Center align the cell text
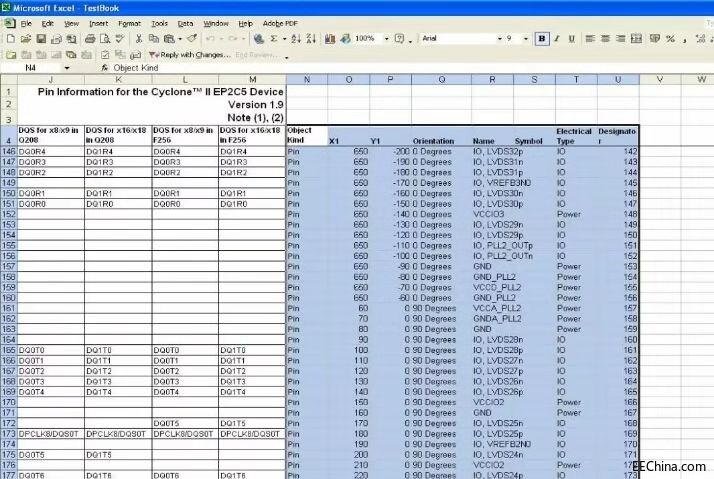Image resolution: width=714 pixels, height=479 pixels. [x=605, y=39]
